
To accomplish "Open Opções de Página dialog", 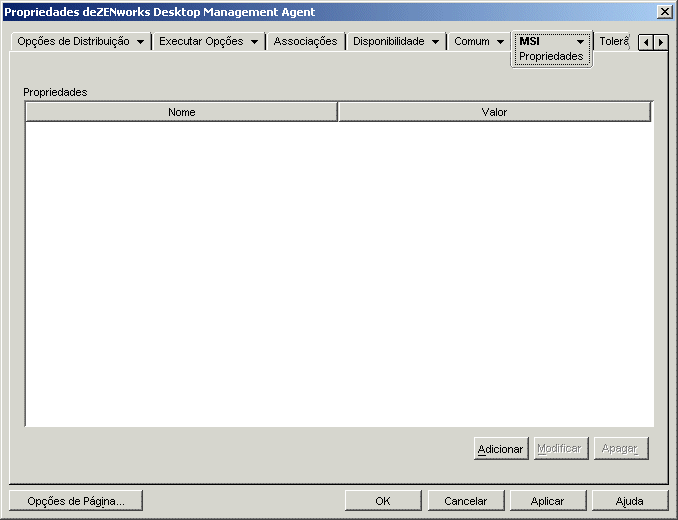I will coord(76,501).
